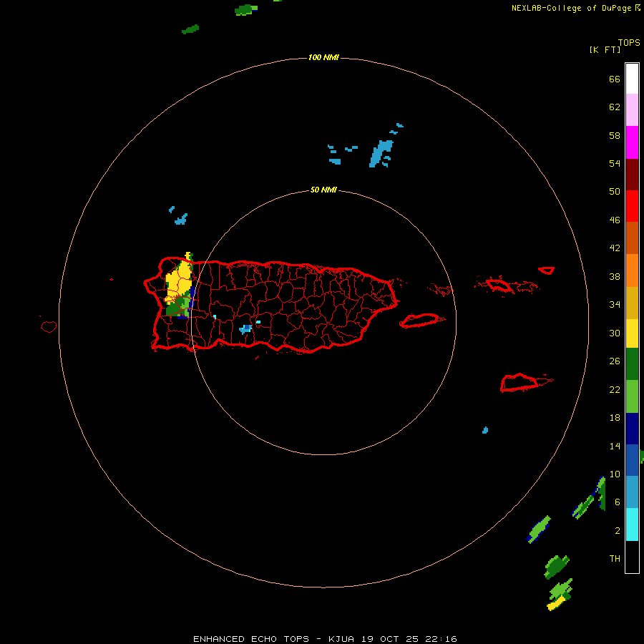Click the large blue echo northeast of Puerto Rico
644x644 pixels.
(x=381, y=153)
